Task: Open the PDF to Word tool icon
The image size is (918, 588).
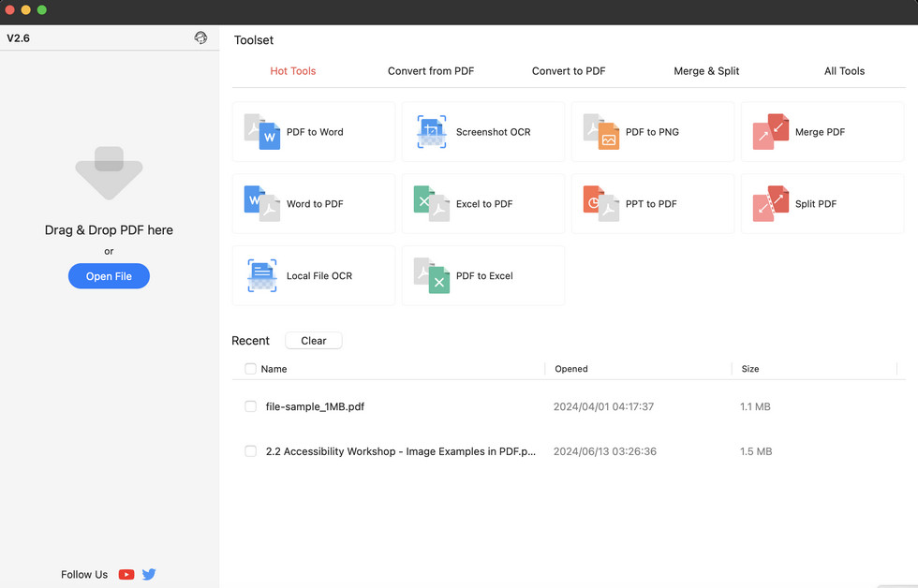Action: [262, 132]
